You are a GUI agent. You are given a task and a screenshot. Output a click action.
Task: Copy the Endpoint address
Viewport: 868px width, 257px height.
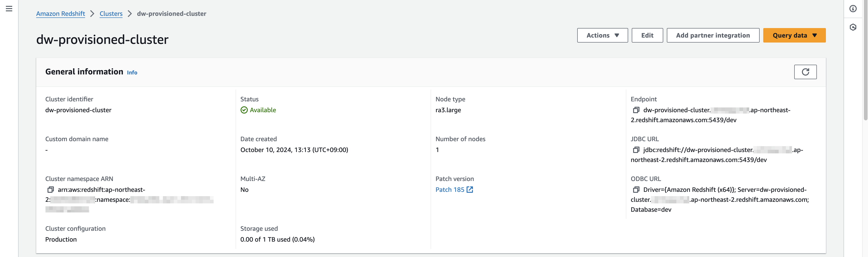coord(636,110)
